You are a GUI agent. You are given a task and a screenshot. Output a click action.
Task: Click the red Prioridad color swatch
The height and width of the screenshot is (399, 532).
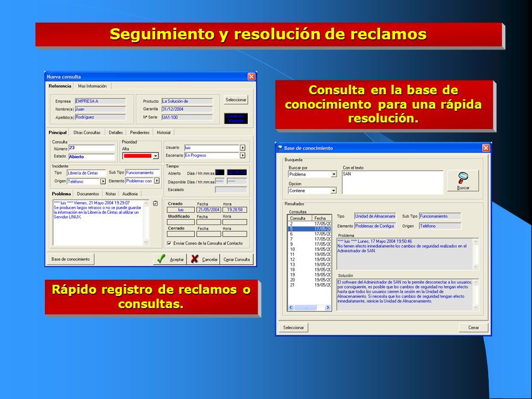pyautogui.click(x=137, y=156)
